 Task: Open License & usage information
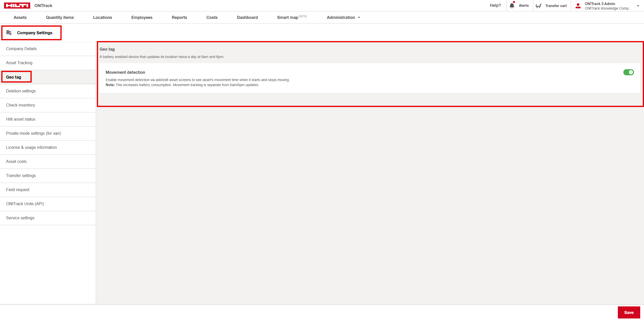click(31, 147)
